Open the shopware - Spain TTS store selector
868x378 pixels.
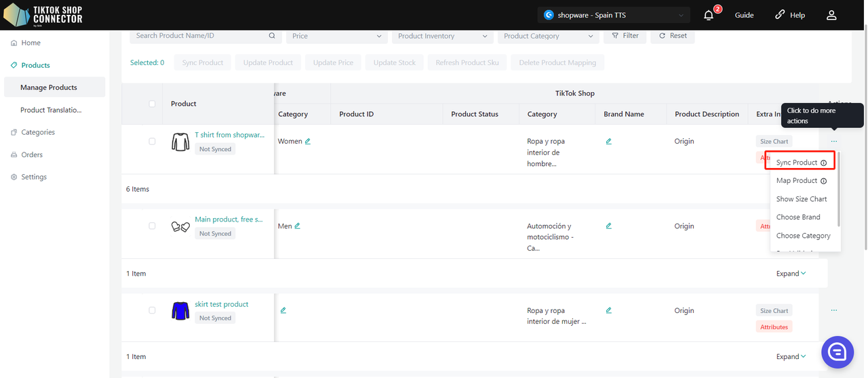[614, 15]
